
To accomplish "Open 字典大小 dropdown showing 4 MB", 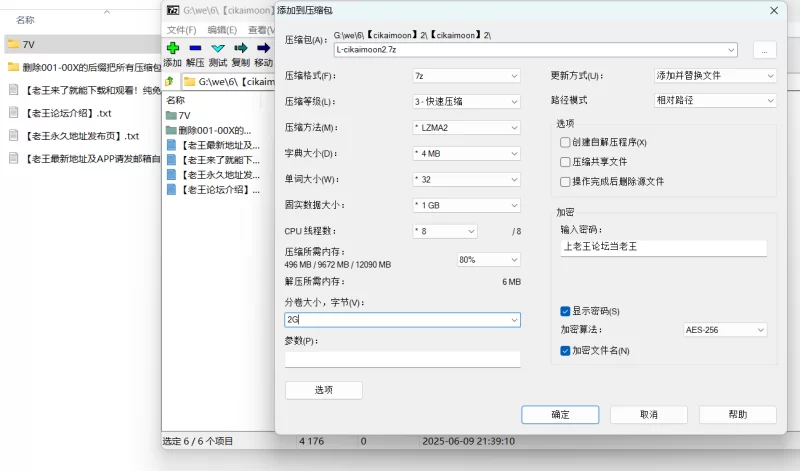I will click(466, 154).
